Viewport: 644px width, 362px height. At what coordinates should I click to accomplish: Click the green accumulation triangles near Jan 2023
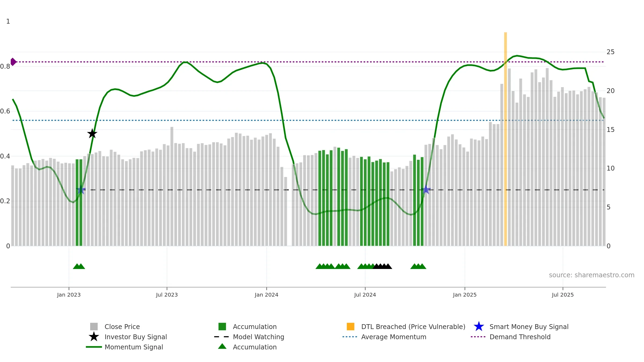coord(79,266)
